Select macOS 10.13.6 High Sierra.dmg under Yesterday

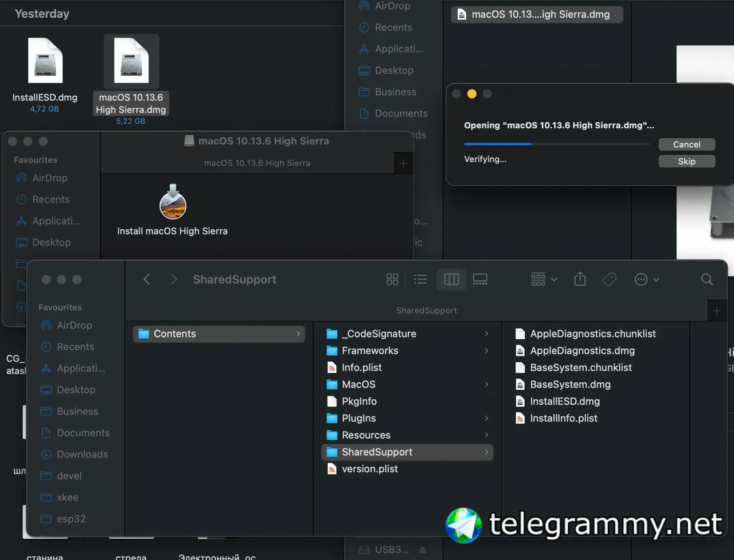click(x=131, y=80)
